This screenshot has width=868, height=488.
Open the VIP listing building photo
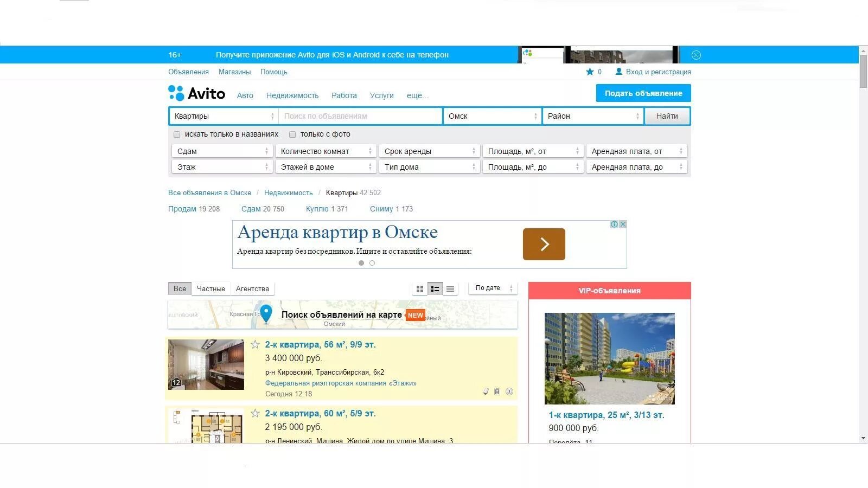(610, 358)
